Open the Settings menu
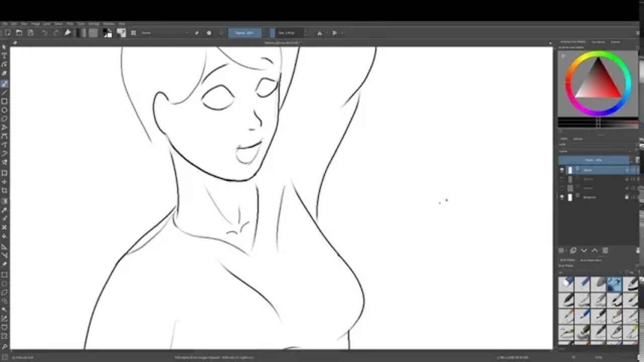 pyautogui.click(x=94, y=24)
